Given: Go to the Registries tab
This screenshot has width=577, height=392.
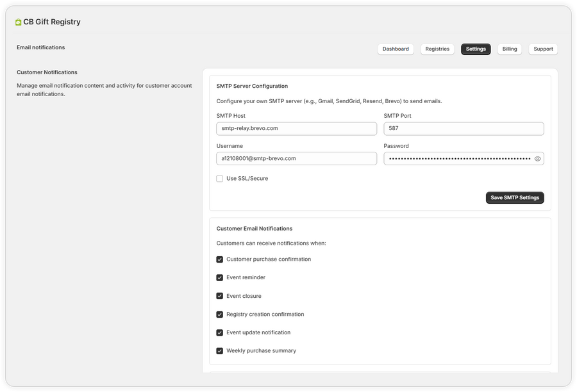Looking at the screenshot, I should click(437, 49).
